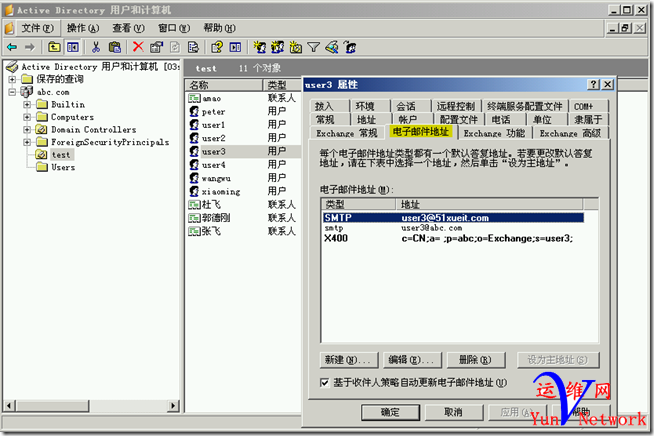Open the 窗口(W) menu
Screen dimensions: 654x436
[x=174, y=28]
